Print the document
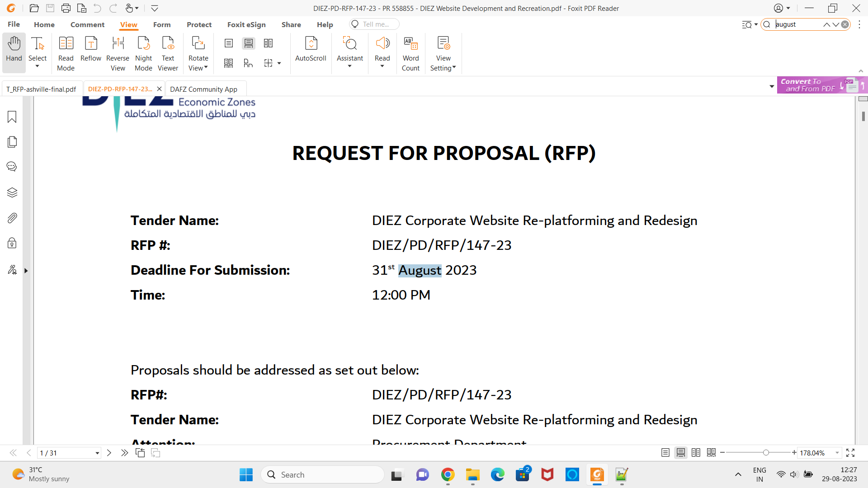The image size is (868, 488). [66, 8]
